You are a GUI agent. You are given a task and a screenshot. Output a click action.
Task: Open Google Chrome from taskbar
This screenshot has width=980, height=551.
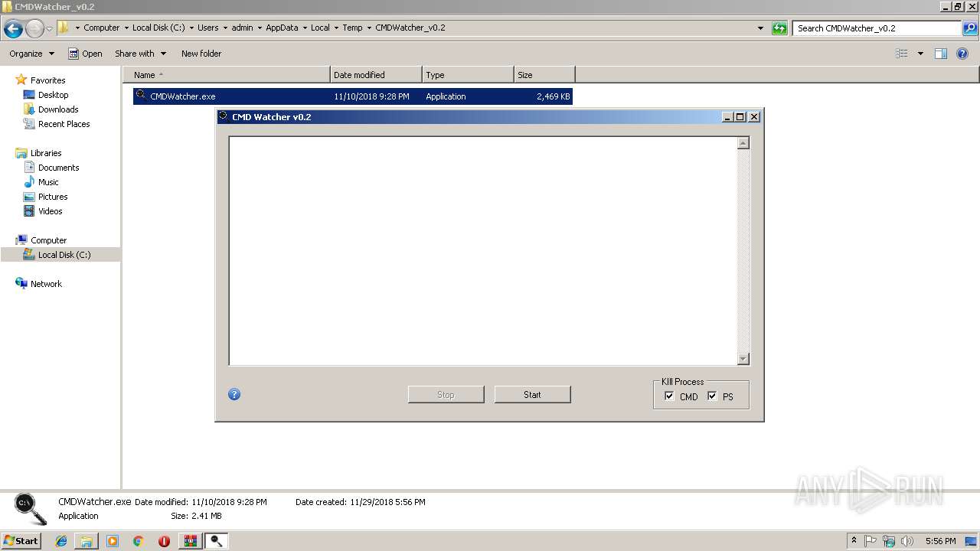pos(139,541)
